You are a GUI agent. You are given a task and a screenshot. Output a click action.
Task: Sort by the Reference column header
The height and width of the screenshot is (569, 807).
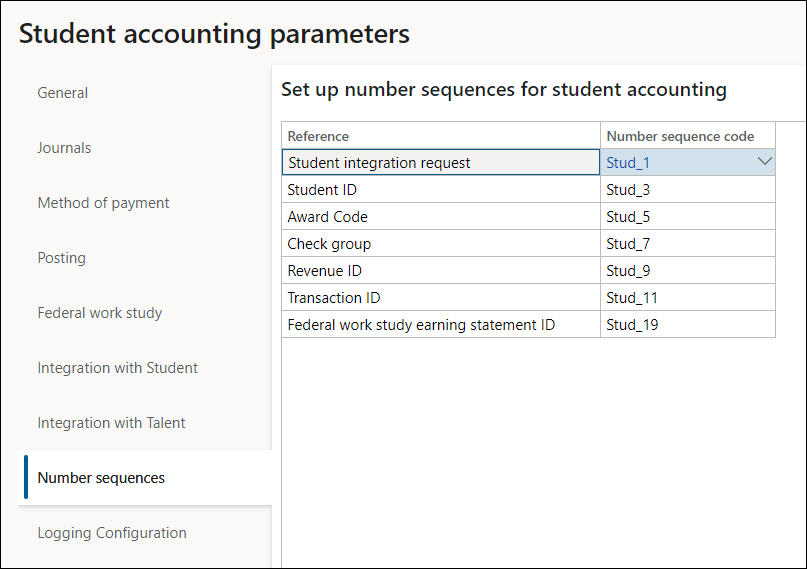pyautogui.click(x=318, y=136)
